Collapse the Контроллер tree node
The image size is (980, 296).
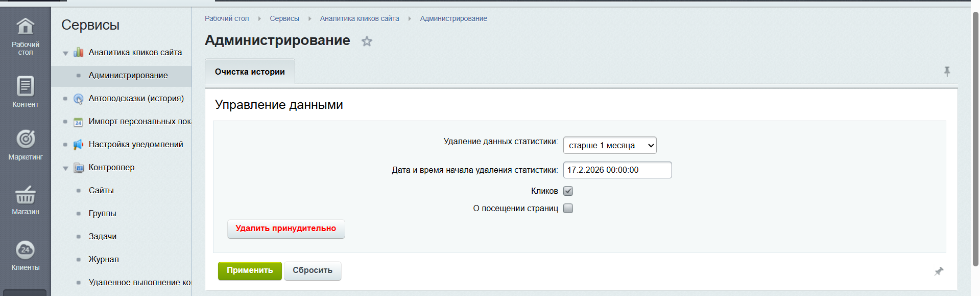(x=65, y=168)
